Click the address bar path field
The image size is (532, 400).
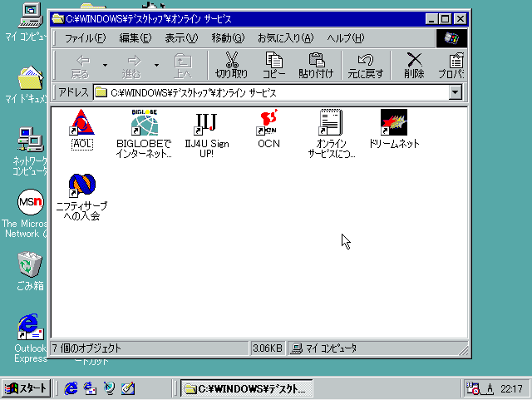(x=271, y=92)
